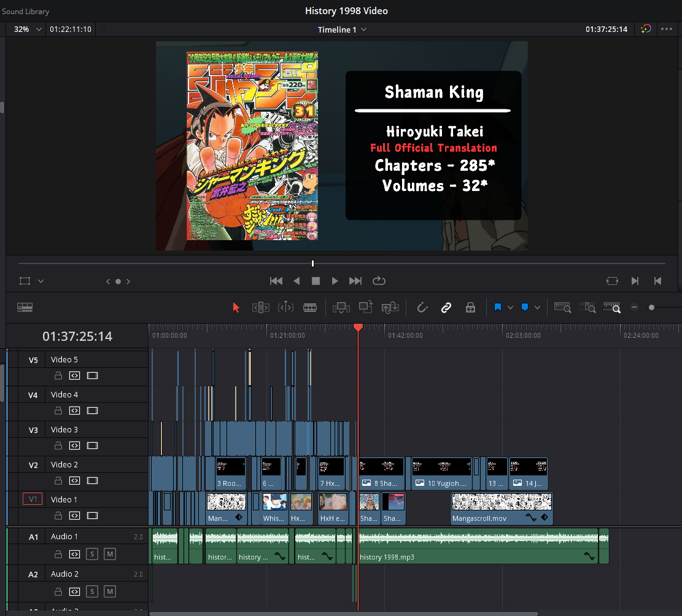Screen dimensions: 682x616
Task: Activate the Trim Edit Mode tool
Action: [261, 308]
